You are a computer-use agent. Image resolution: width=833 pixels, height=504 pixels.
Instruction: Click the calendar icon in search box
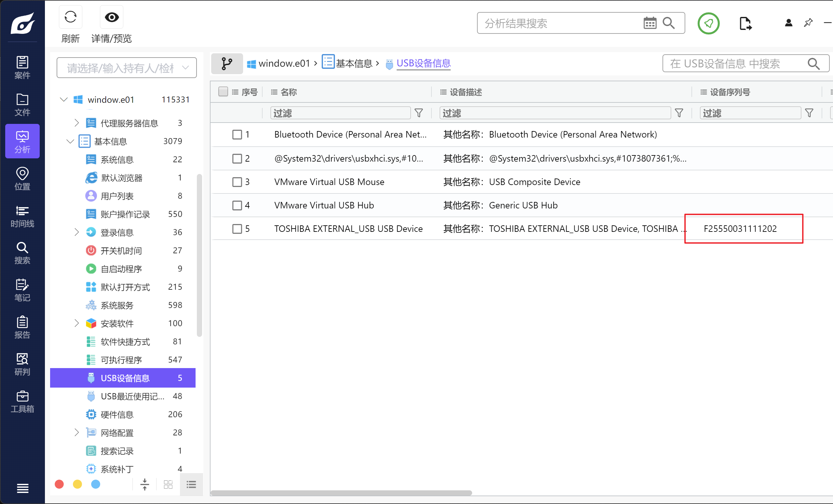point(650,23)
